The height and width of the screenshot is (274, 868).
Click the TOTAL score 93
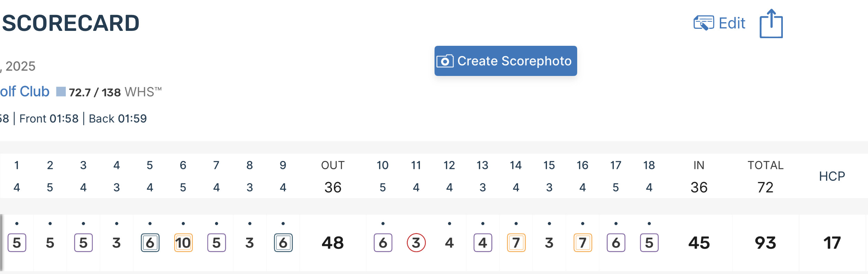click(x=765, y=243)
